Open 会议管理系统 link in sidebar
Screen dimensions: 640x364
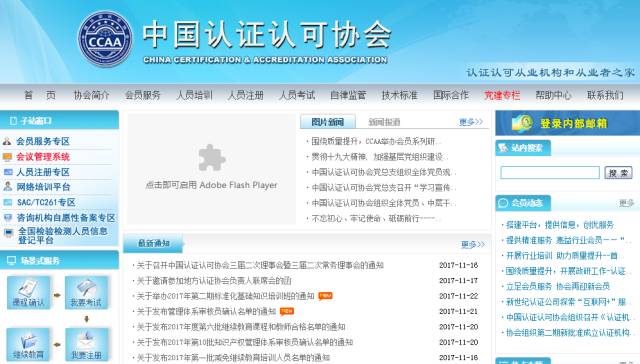click(x=43, y=157)
